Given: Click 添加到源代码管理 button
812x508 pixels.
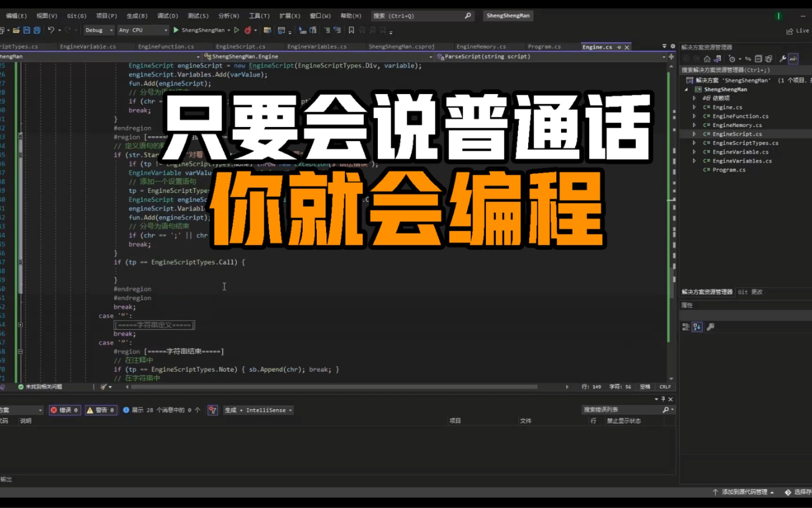Looking at the screenshot, I should [x=744, y=492].
